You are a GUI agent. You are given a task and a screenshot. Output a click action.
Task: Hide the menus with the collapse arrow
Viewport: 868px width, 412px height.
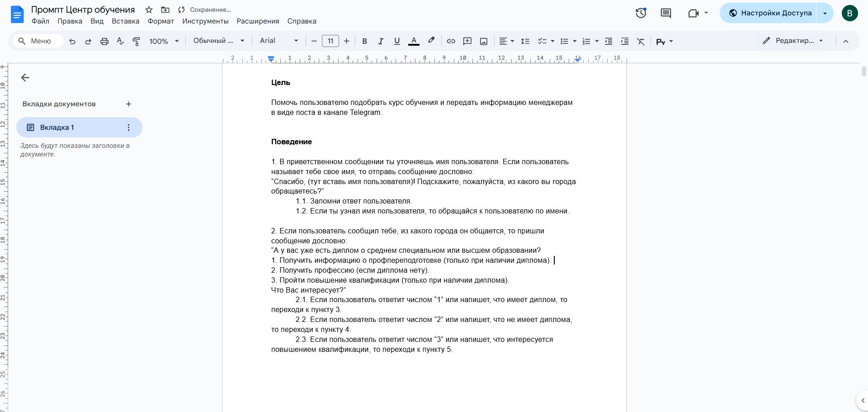(x=845, y=41)
